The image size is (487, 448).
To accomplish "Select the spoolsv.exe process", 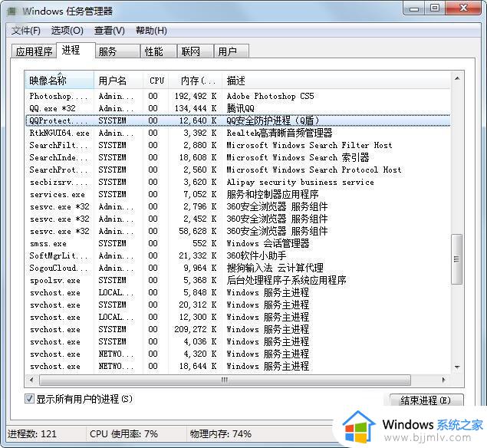I will pyautogui.click(x=238, y=280).
